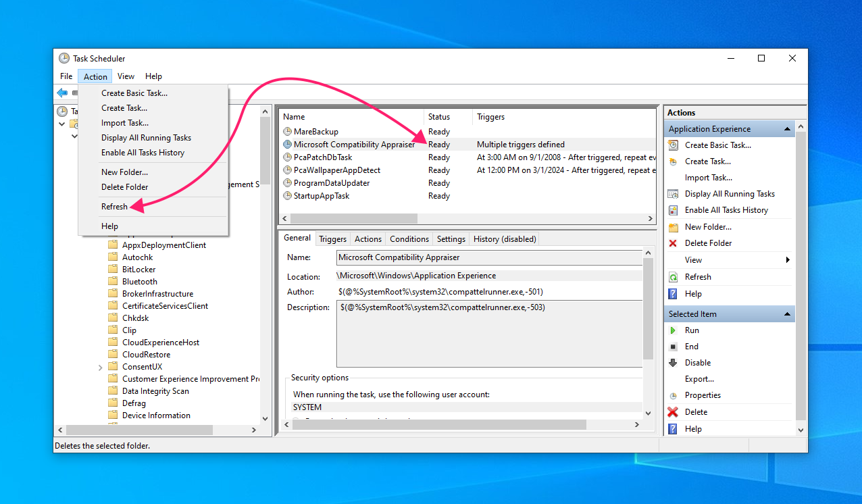The height and width of the screenshot is (504, 862).
Task: Click the Help icon above Selected Item header
Action: tap(673, 294)
